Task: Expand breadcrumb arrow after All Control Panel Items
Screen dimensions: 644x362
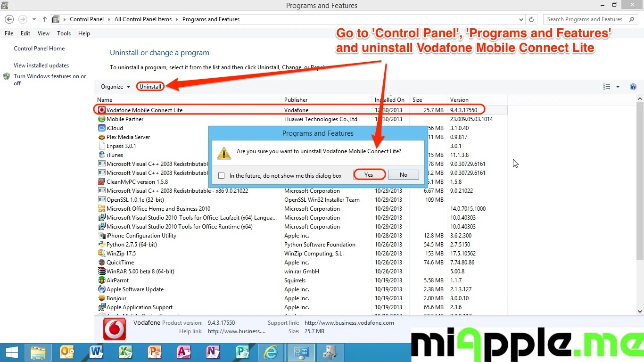Action: click(x=177, y=19)
